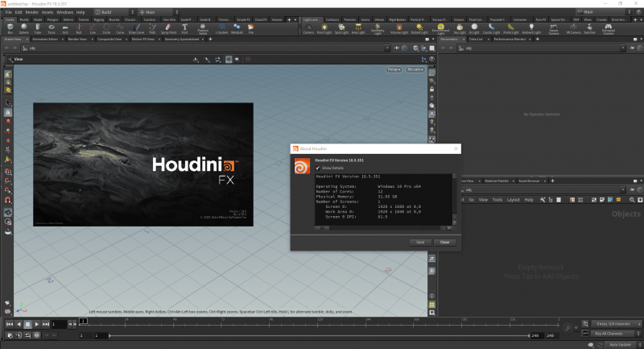Select the Font shelf tool
Screen dimensions: 644x349
(x=185, y=28)
